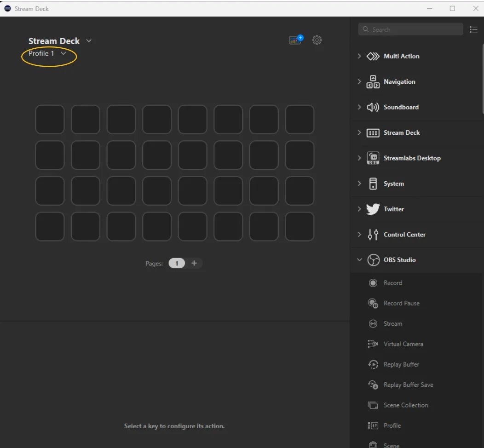Click the OBS Studio logo icon
The image size is (484, 448).
click(373, 260)
